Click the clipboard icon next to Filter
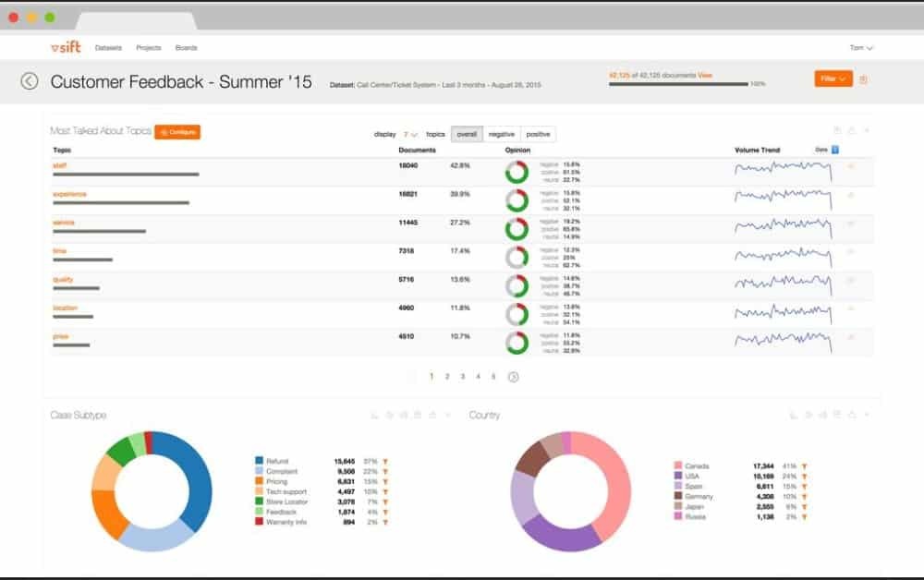The height and width of the screenshot is (580, 924). [x=863, y=79]
